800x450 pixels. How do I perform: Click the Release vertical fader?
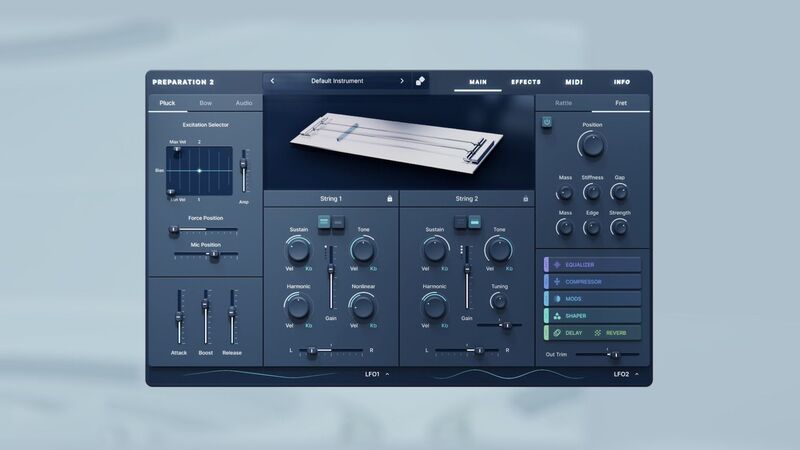[232, 316]
